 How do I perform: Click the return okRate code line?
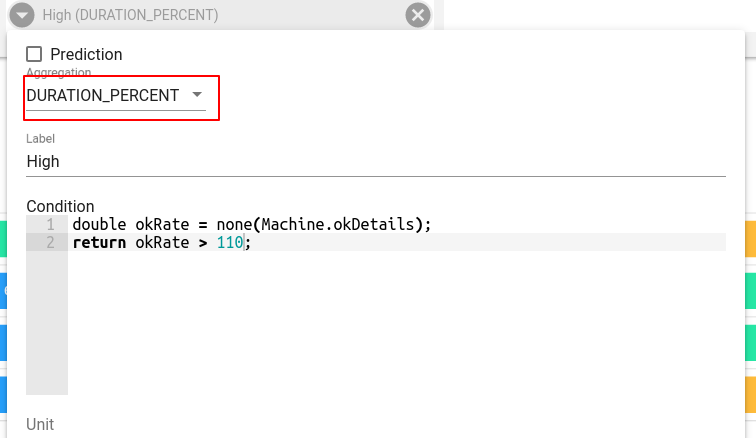tap(160, 243)
